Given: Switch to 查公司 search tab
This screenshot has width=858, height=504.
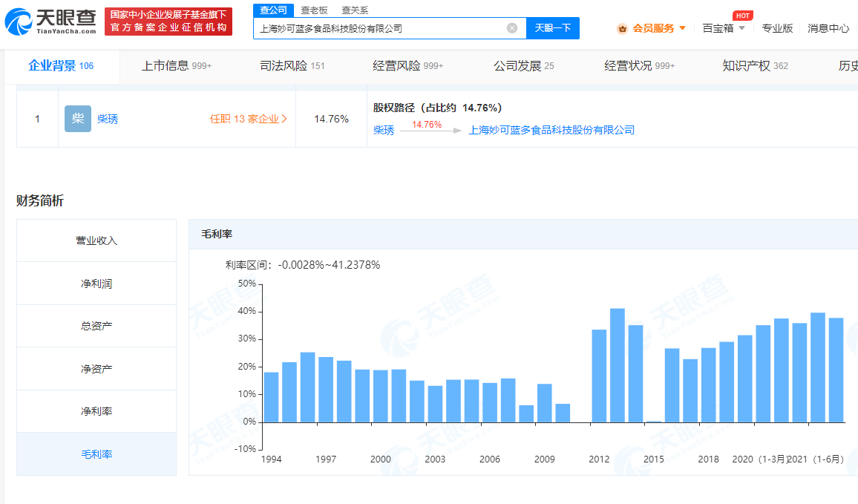Looking at the screenshot, I should 274,10.
